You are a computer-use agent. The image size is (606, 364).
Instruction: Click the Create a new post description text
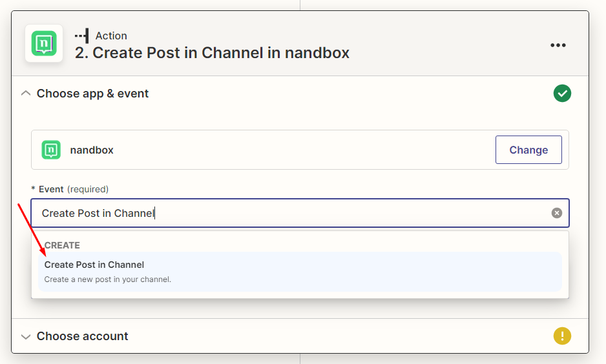coord(107,279)
